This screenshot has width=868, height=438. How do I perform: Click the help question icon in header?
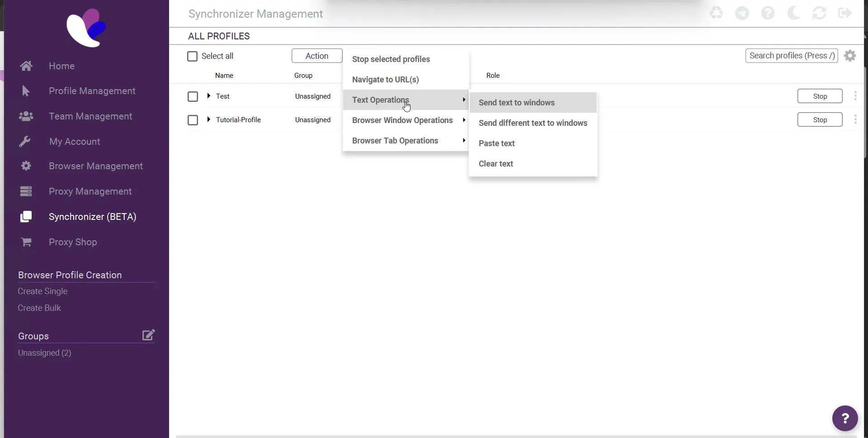(768, 13)
